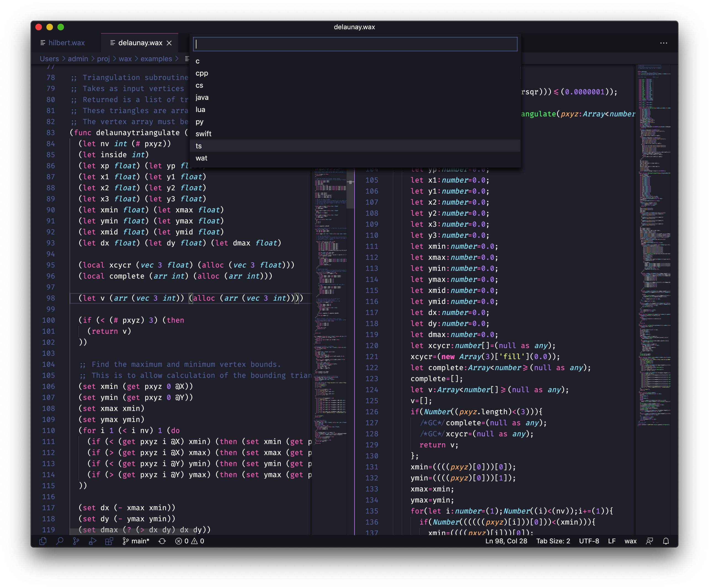
Task: Open Run and Debug icon
Action: [92, 541]
